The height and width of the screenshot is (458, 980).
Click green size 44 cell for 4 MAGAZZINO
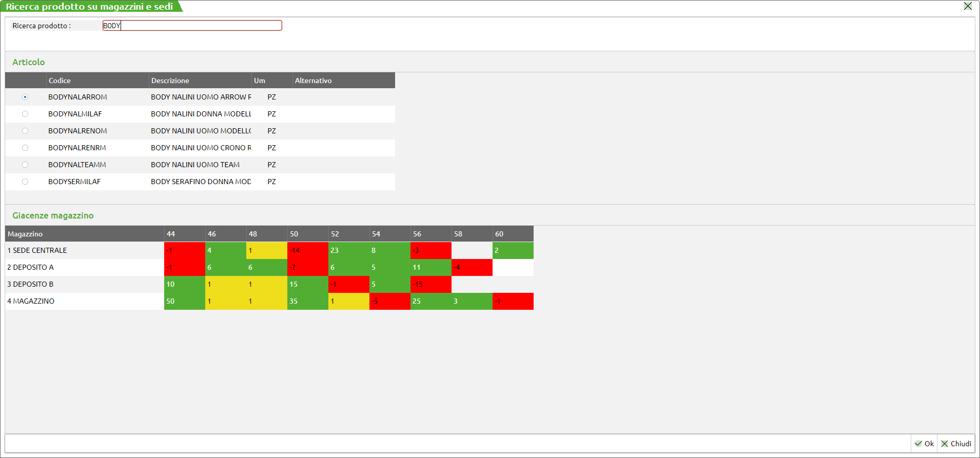(x=184, y=301)
